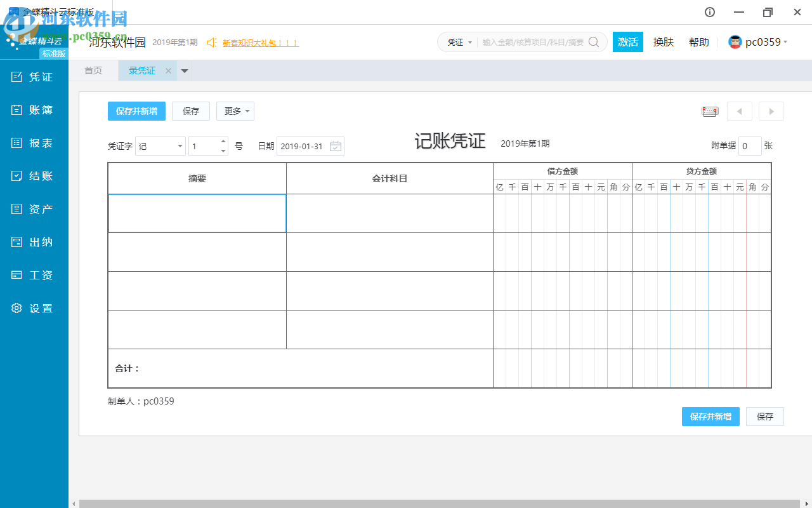Open the search scope 凭证 dropdown
This screenshot has height=508, width=812.
pos(458,42)
